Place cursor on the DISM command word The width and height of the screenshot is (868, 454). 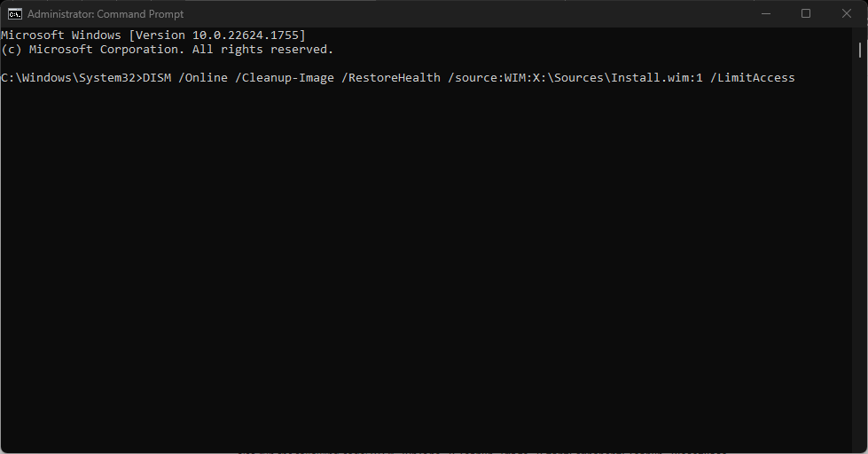coord(156,78)
